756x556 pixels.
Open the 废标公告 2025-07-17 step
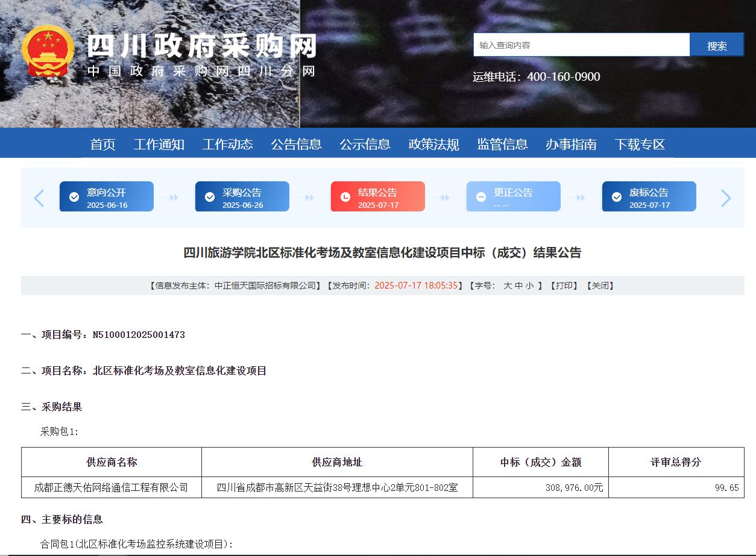649,196
